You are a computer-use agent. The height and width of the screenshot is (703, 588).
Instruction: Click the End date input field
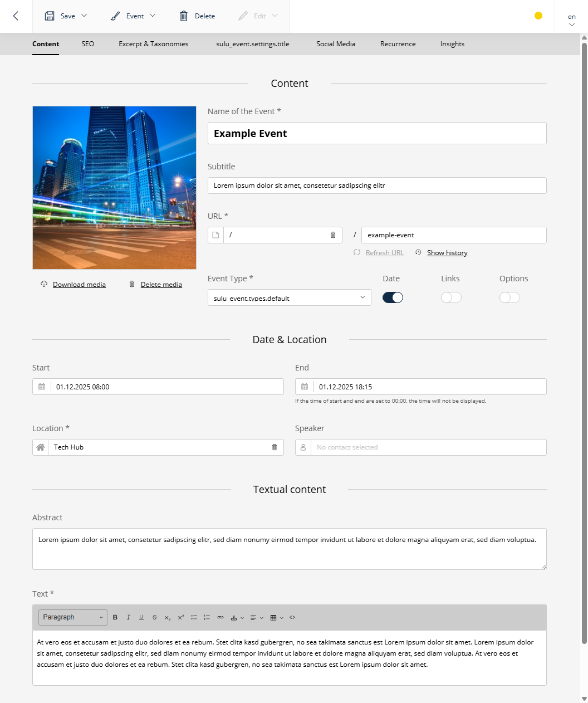[421, 387]
